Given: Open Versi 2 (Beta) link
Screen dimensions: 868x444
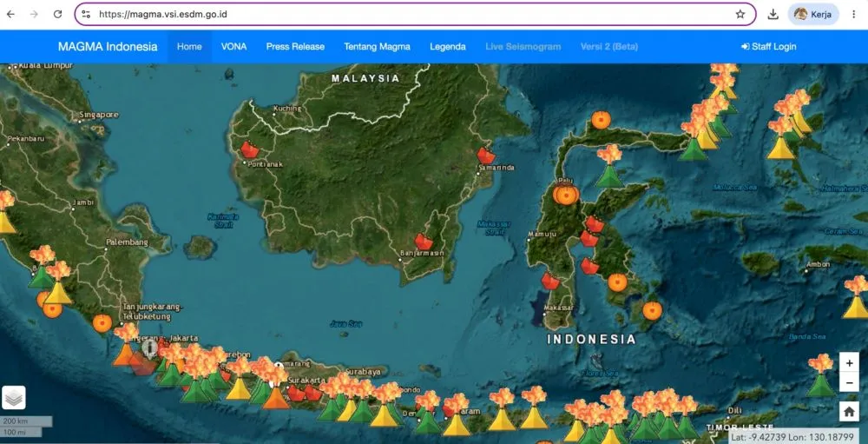Looking at the screenshot, I should 609,47.
